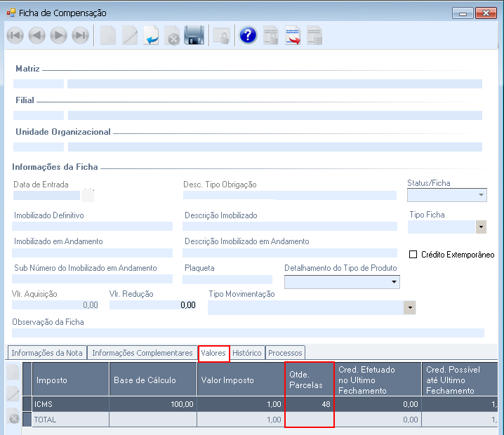
Task: Save using the floppy disk icon
Action: pyautogui.click(x=194, y=36)
